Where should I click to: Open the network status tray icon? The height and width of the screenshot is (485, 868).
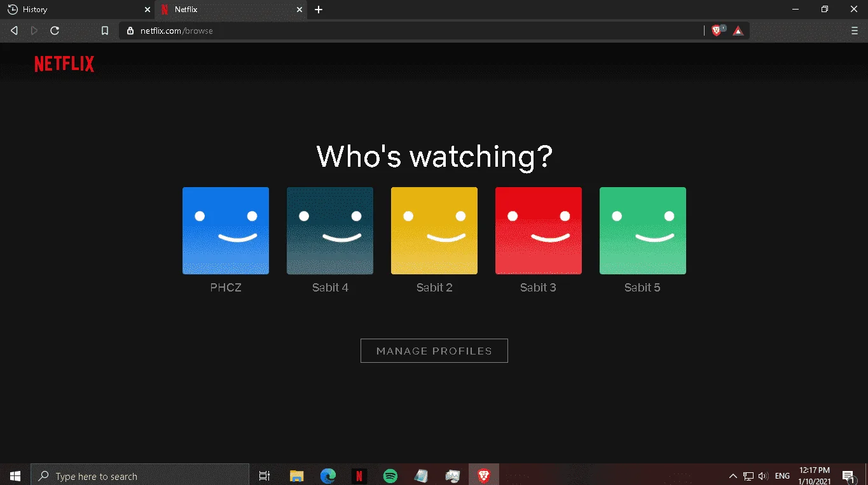point(748,476)
